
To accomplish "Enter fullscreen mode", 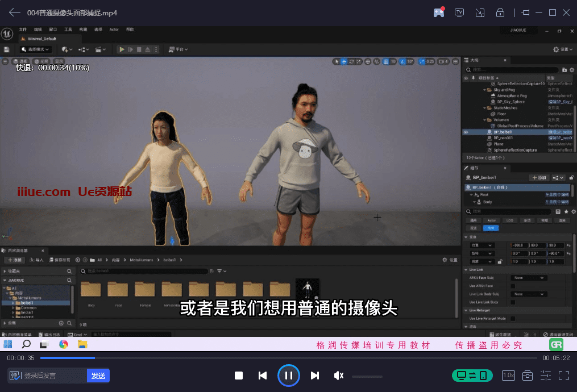I will click(563, 376).
